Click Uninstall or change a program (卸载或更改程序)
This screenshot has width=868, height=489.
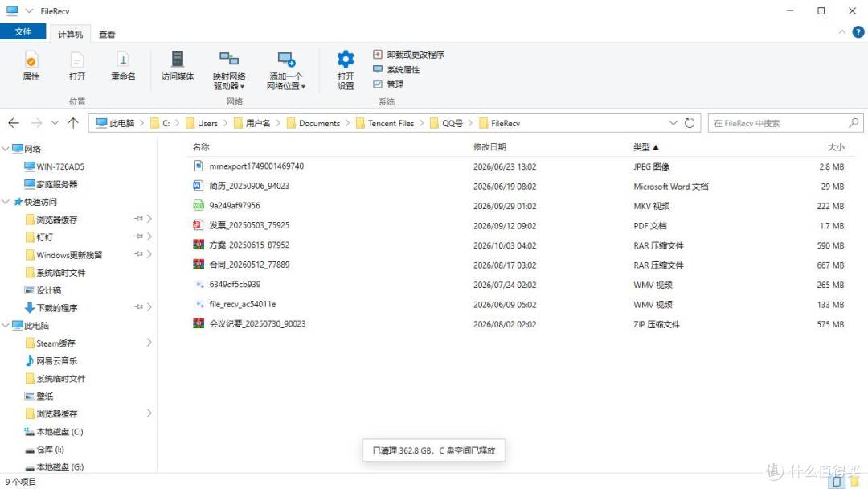pos(408,54)
